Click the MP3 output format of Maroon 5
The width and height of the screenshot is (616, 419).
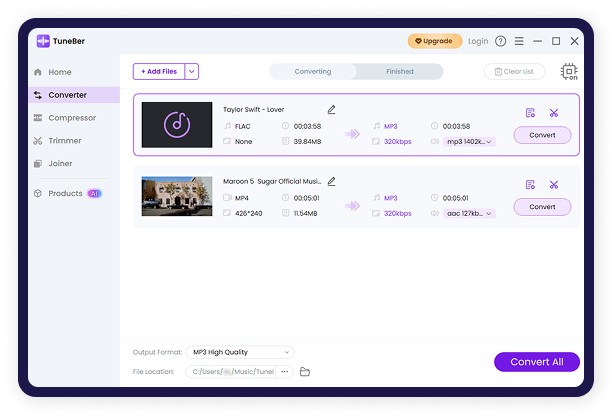[390, 198]
